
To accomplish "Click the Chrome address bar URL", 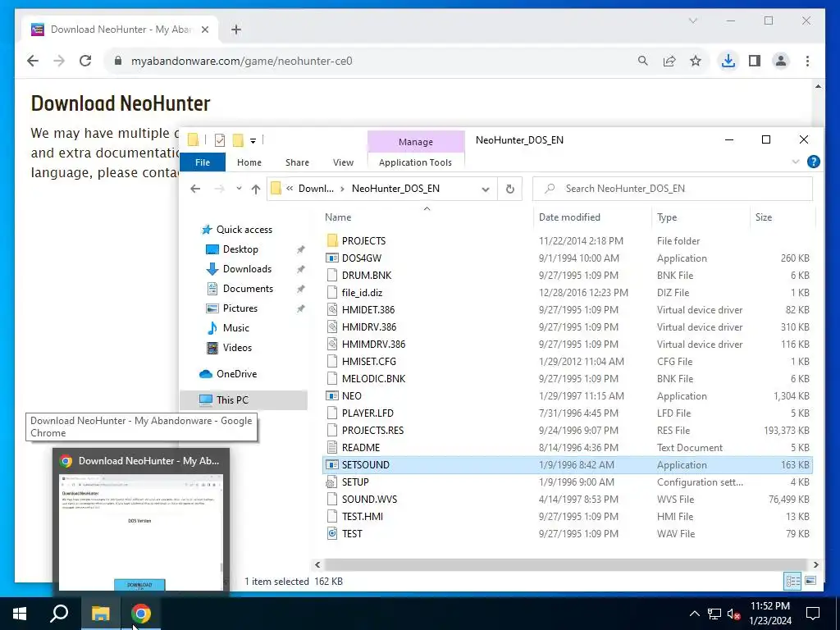I will pyautogui.click(x=242, y=61).
